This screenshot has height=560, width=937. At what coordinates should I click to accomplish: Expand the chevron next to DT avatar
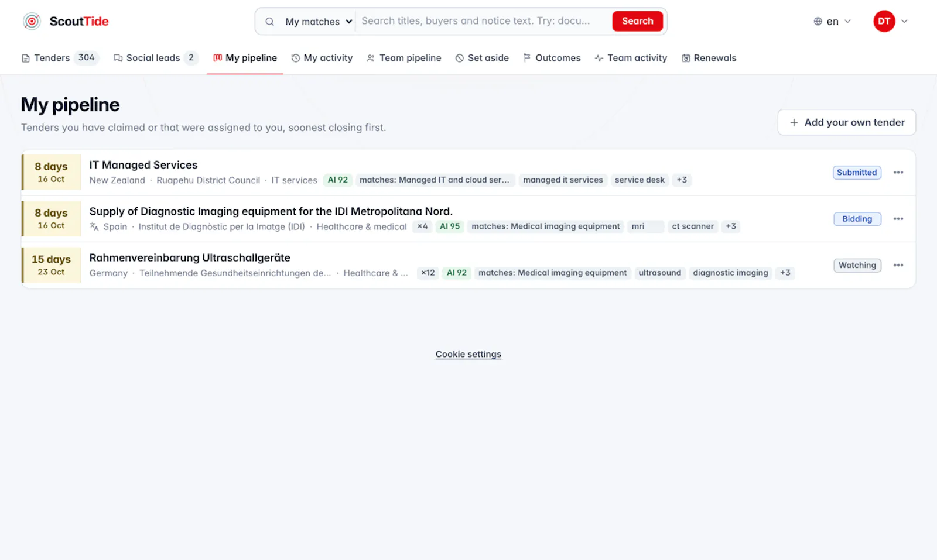[x=904, y=22]
